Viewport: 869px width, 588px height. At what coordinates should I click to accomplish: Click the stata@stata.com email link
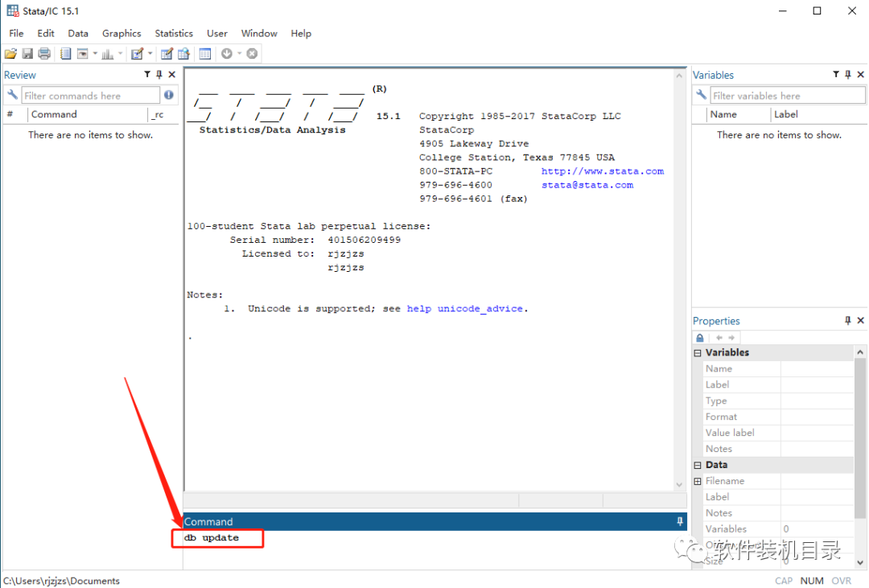coord(587,185)
